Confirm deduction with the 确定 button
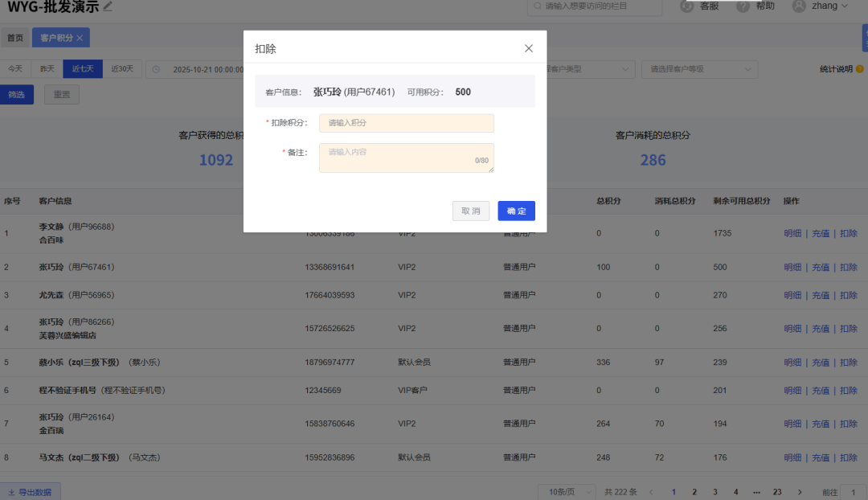Screen dimensions: 868x500 516,211
